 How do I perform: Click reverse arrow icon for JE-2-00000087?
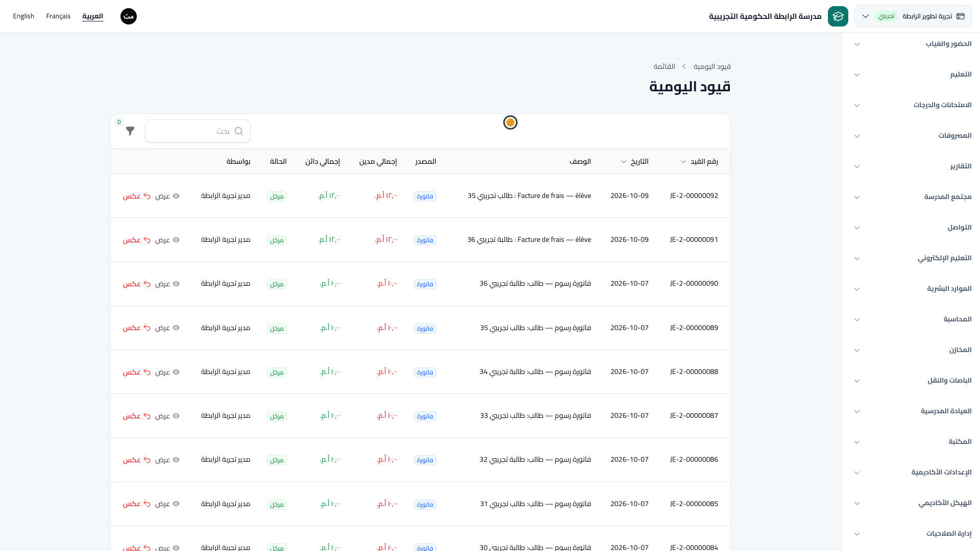[147, 416]
